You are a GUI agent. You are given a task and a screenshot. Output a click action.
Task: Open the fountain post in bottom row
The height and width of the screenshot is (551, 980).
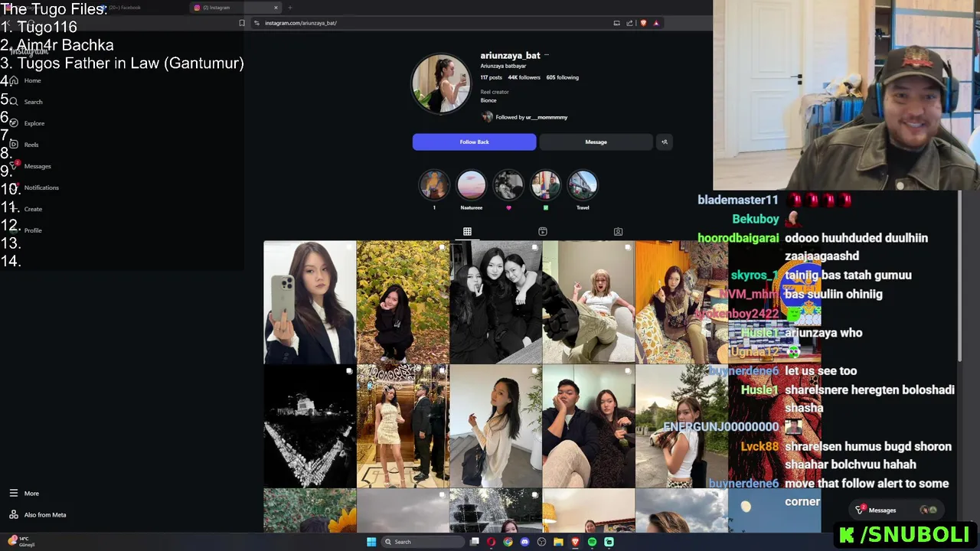click(x=495, y=510)
